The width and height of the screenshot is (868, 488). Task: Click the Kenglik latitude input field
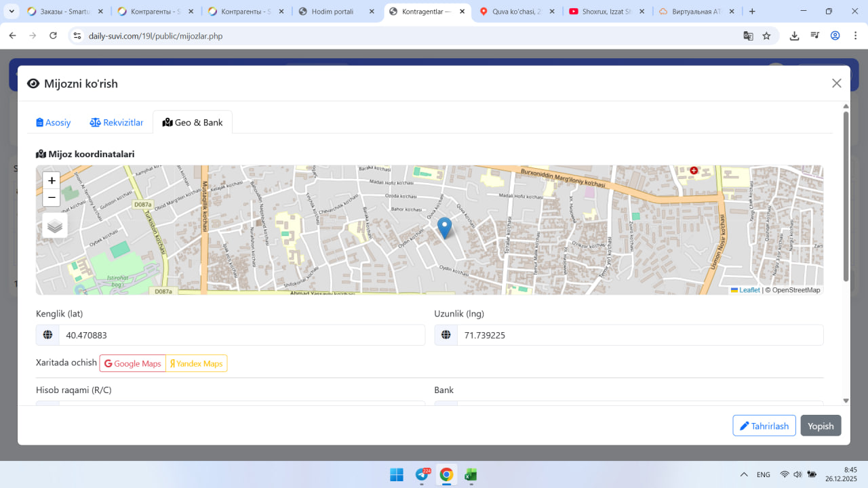coord(241,335)
